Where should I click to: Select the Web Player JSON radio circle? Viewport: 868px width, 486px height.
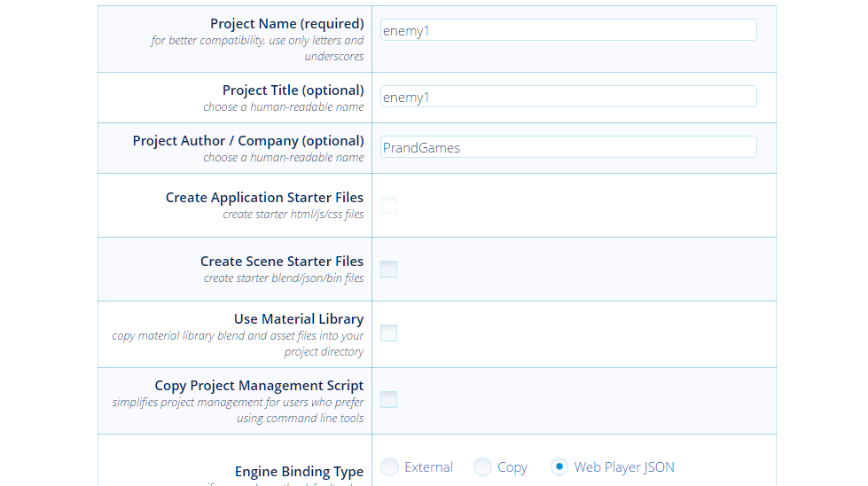point(559,467)
